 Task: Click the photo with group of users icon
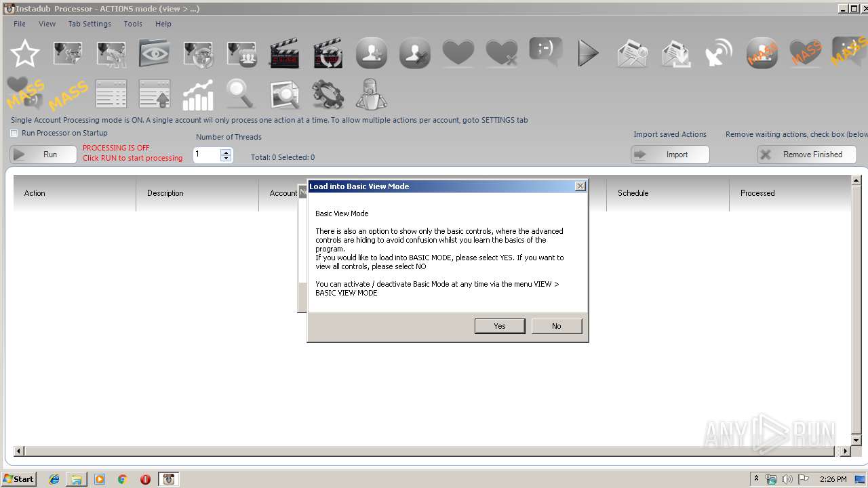[241, 53]
